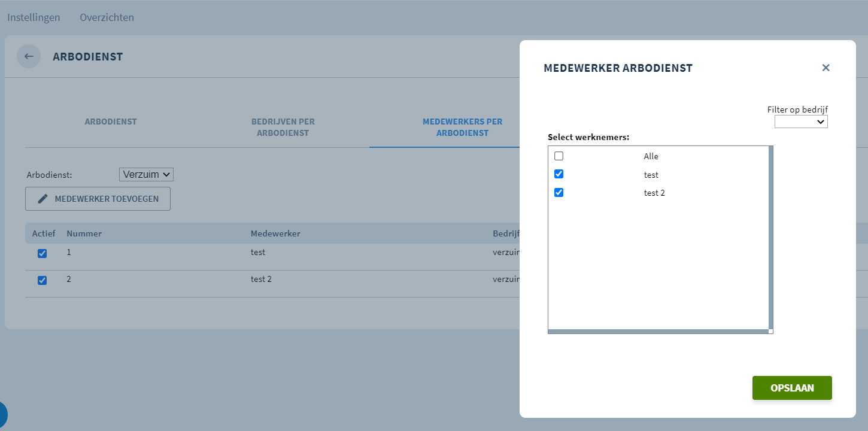
Task: Open the Instellingen menu
Action: 34,17
